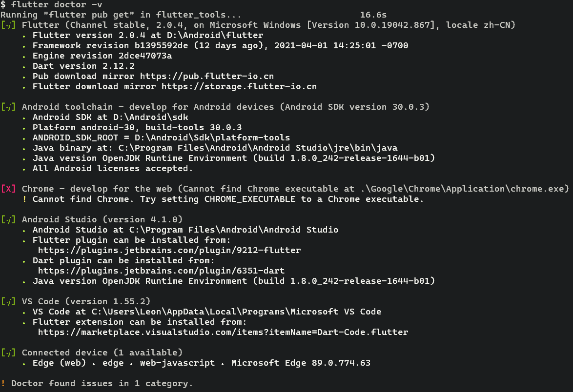
Task: Open the storage.flutter-io.cn mirror link
Action: tap(239, 87)
